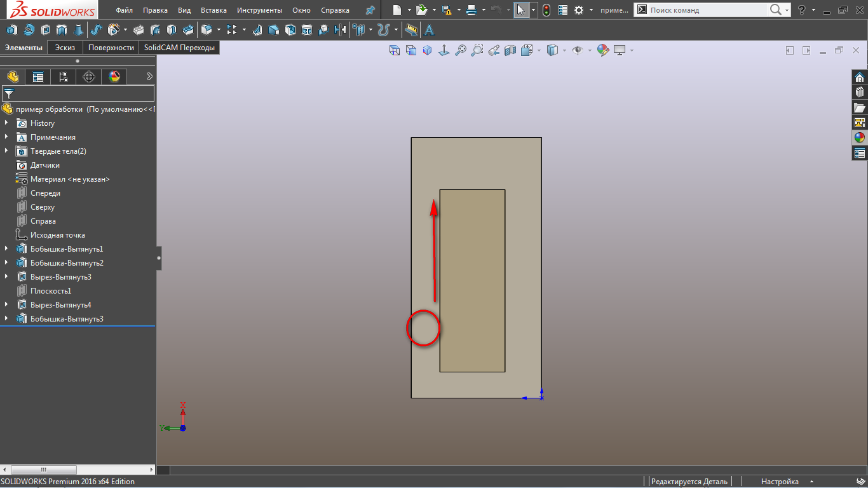Viewport: 868px width, 488px height.
Task: Open the Design Library task pane icon
Action: point(860,92)
